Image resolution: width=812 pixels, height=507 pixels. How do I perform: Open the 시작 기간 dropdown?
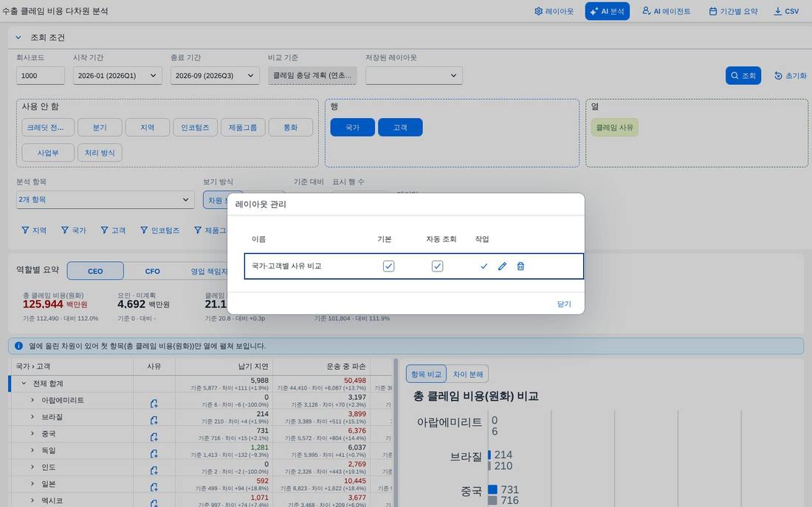click(117, 75)
